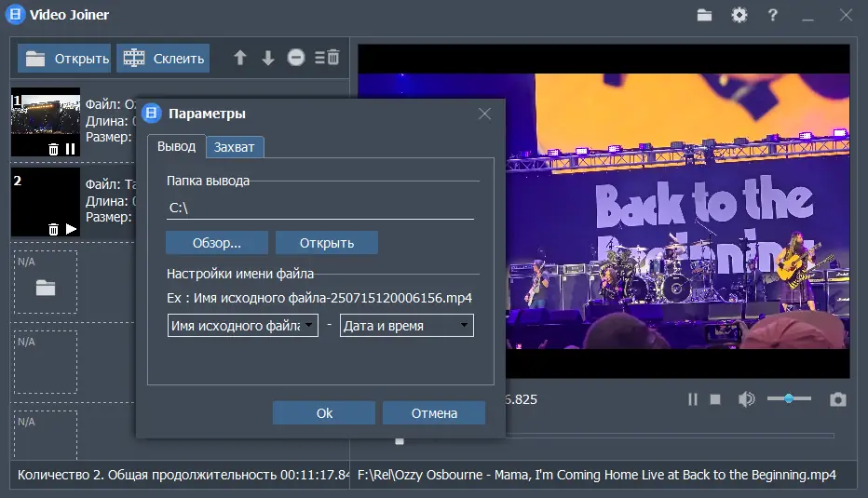Open output folder icon in title bar
This screenshot has height=498, width=868.
(x=704, y=15)
